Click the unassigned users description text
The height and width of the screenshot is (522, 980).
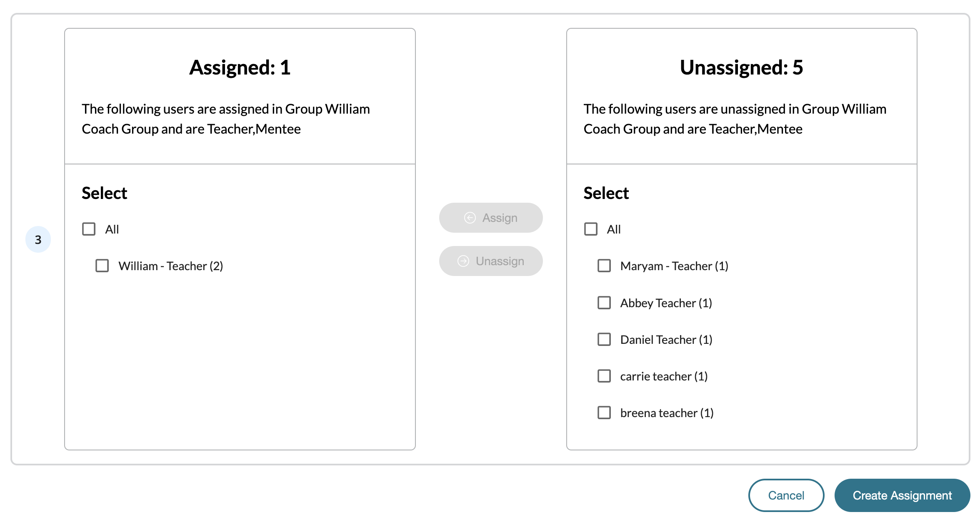coord(735,119)
